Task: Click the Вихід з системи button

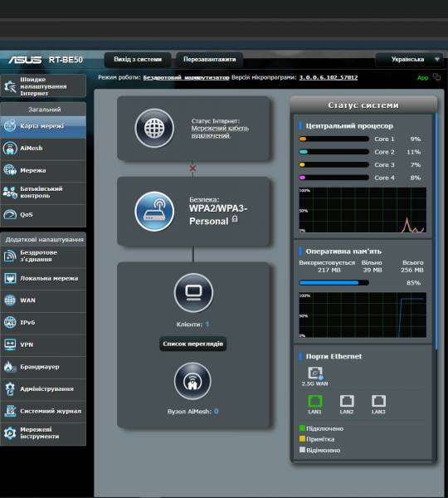Action: 138,60
